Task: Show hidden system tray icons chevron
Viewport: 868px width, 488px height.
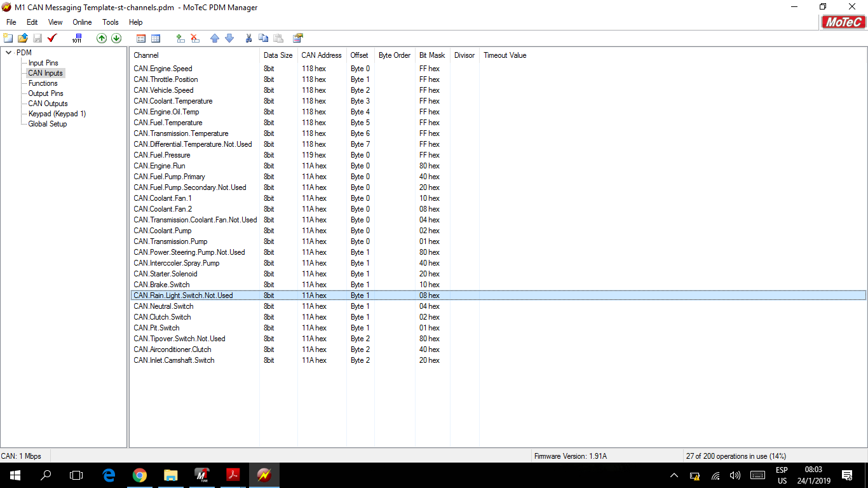Action: (x=674, y=475)
